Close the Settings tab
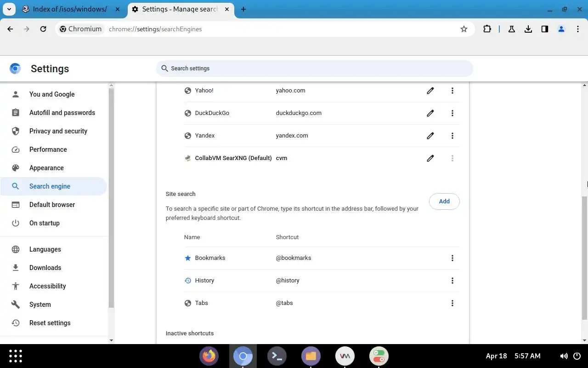The height and width of the screenshot is (368, 588). click(x=226, y=9)
